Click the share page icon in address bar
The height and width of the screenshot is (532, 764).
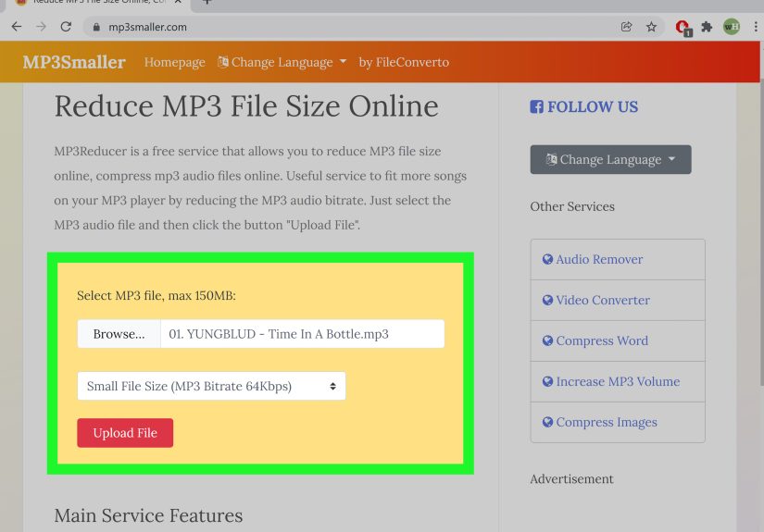pyautogui.click(x=627, y=27)
